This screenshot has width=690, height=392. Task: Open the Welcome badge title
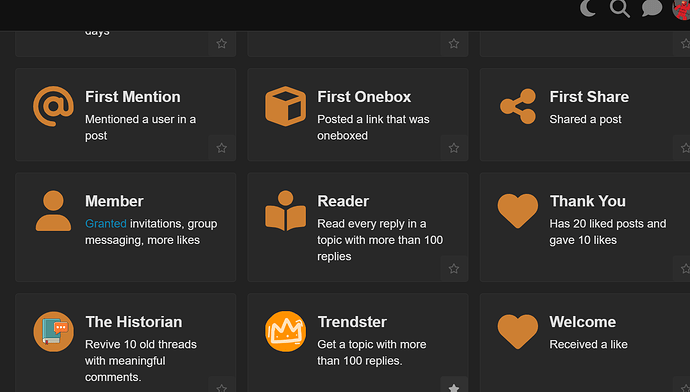coord(583,322)
